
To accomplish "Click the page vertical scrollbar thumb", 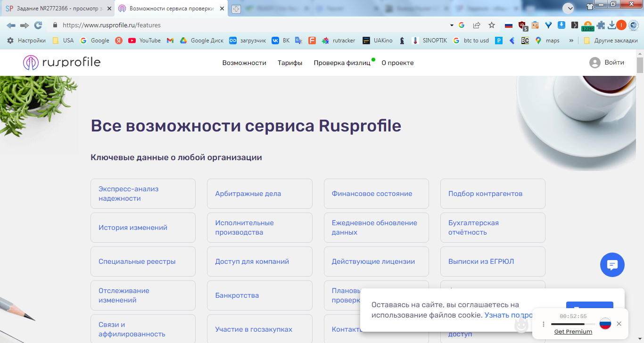I will (640, 65).
